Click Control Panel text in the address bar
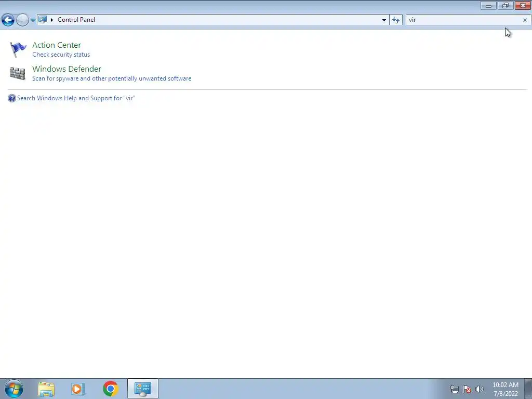 76,20
